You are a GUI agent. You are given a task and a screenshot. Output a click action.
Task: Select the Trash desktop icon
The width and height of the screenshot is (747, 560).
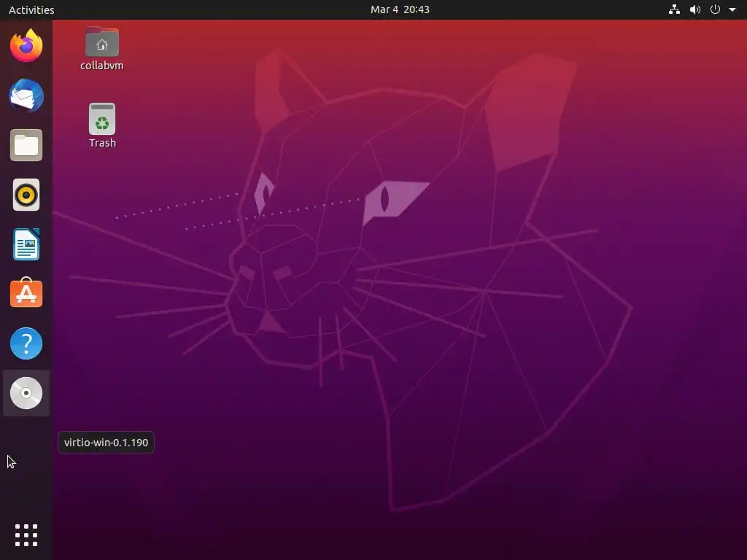(102, 119)
